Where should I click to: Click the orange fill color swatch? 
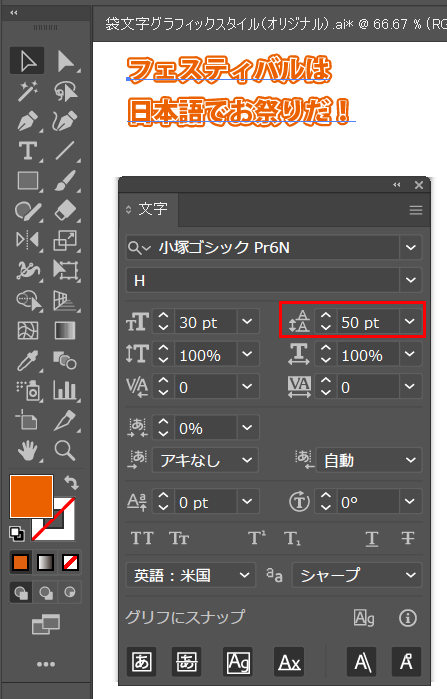point(31,496)
